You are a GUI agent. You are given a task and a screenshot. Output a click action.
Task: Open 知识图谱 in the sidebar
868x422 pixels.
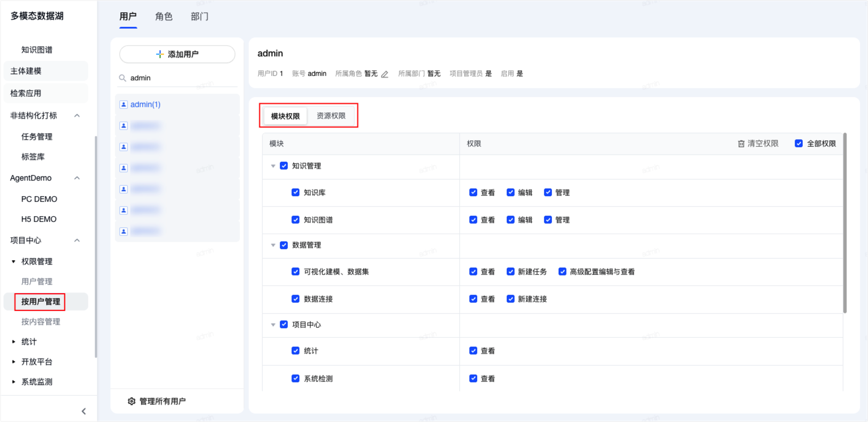tap(37, 50)
